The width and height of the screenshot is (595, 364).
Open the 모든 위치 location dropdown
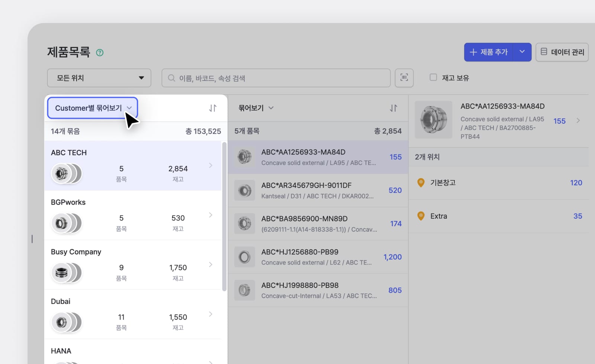[x=99, y=78]
